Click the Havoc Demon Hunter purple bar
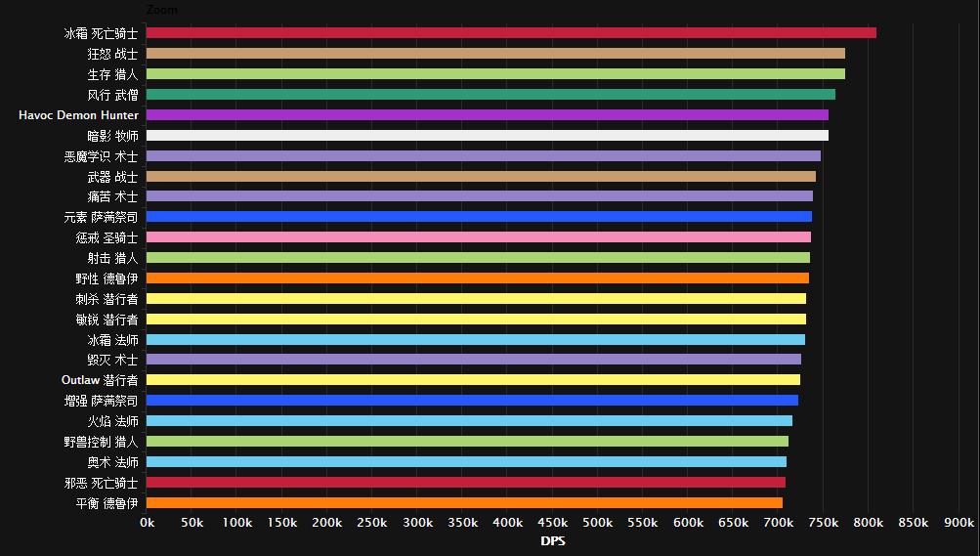The width and height of the screenshot is (980, 556). click(488, 115)
